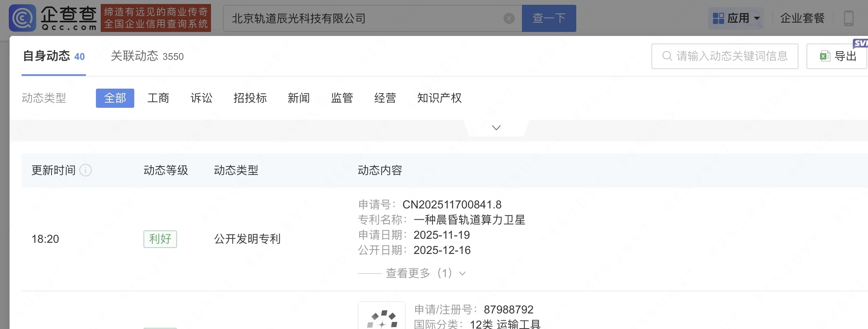Filter updates by 诉讼
868x329 pixels.
(x=201, y=98)
